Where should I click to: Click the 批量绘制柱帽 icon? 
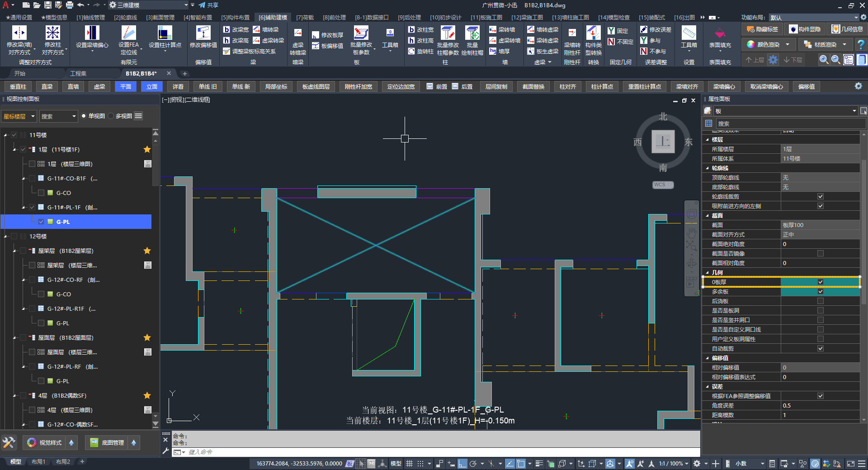click(x=472, y=33)
